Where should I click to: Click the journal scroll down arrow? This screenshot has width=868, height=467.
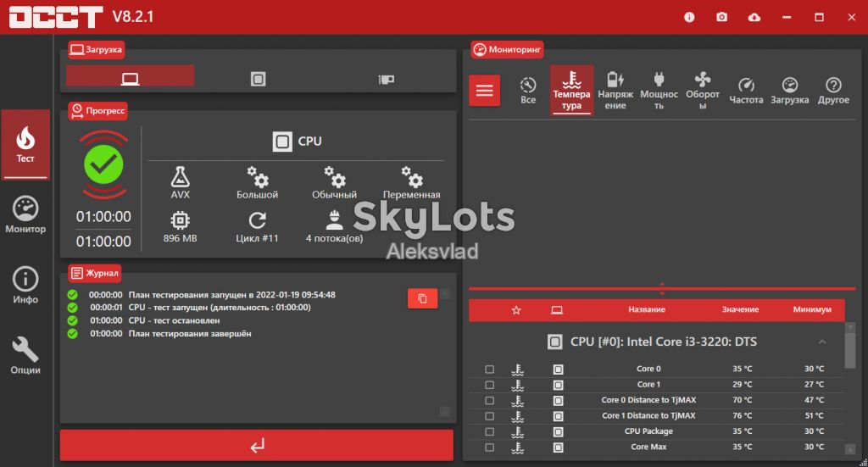click(x=445, y=412)
